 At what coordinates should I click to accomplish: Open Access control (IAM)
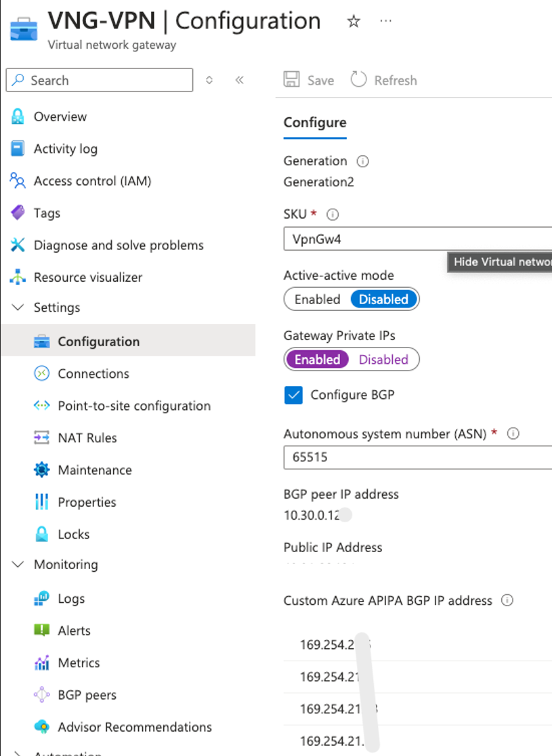click(93, 181)
